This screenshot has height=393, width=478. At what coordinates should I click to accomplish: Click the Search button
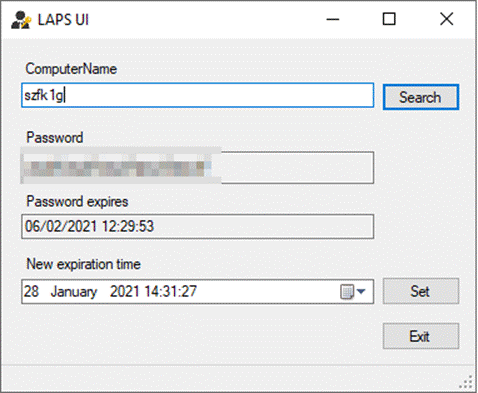(x=421, y=97)
